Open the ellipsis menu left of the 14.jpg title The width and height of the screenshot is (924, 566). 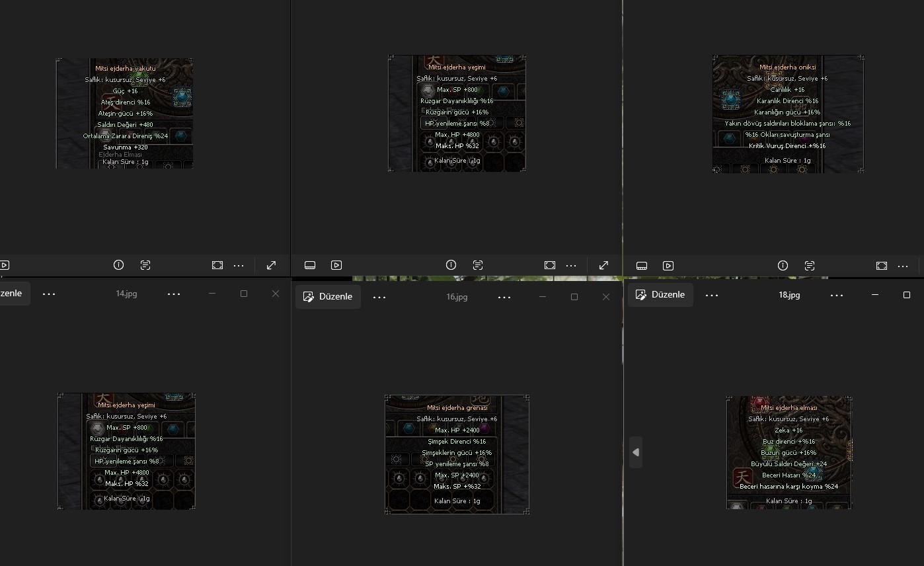click(x=49, y=294)
